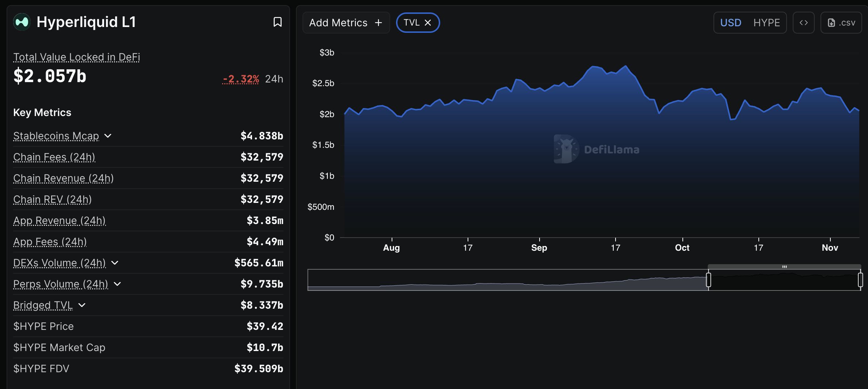Select the TVL metric tab

point(413,22)
